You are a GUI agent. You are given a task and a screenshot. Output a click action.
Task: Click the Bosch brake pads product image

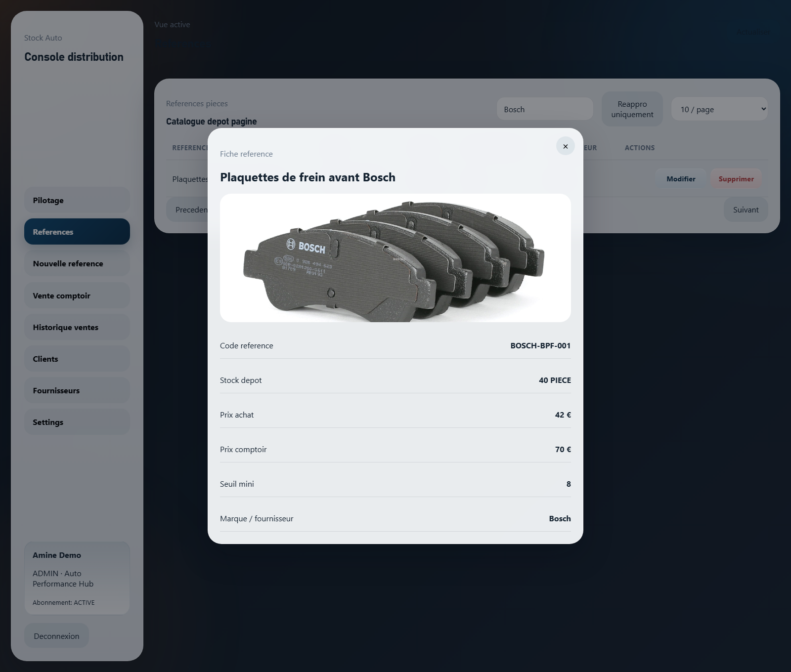pos(395,258)
